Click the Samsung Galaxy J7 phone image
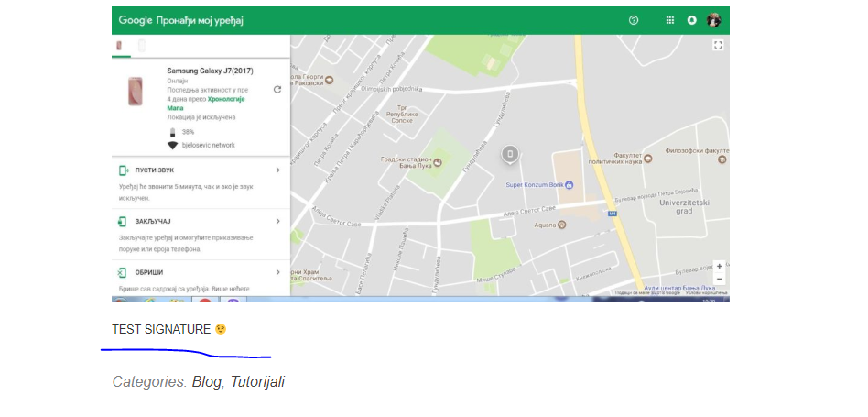Screen dimensions: 868x417 (x=136, y=91)
